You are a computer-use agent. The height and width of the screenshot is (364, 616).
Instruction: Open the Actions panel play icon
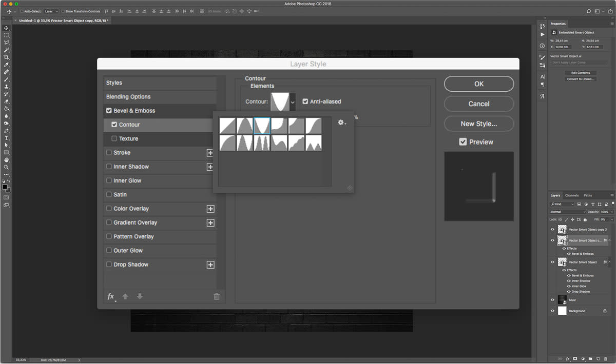(x=543, y=34)
